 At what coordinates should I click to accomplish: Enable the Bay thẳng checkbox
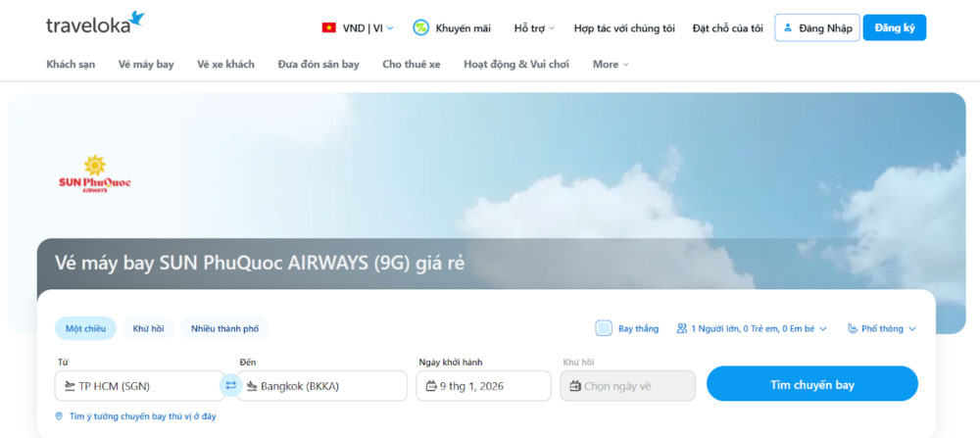point(604,328)
